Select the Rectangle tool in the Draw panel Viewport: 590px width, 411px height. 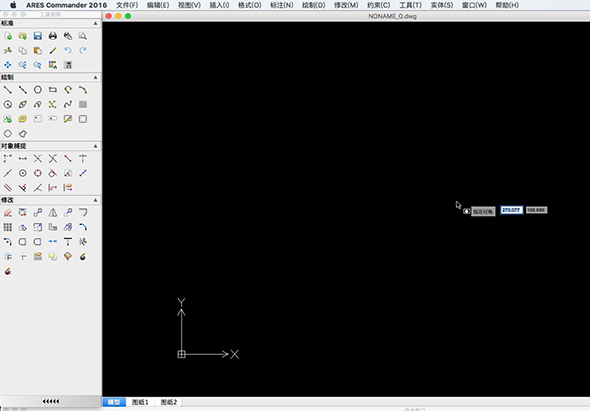(x=53, y=90)
